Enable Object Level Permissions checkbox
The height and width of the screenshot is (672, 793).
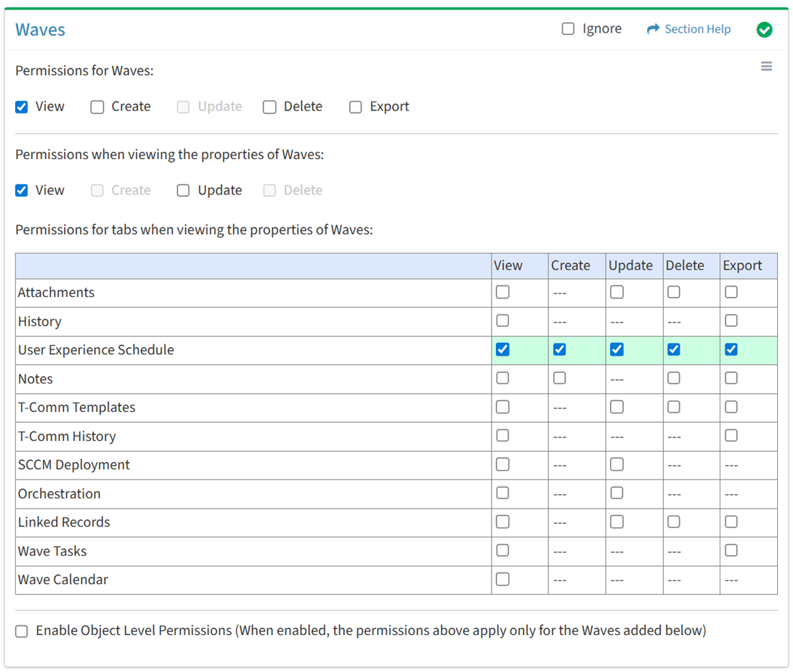coord(22,631)
